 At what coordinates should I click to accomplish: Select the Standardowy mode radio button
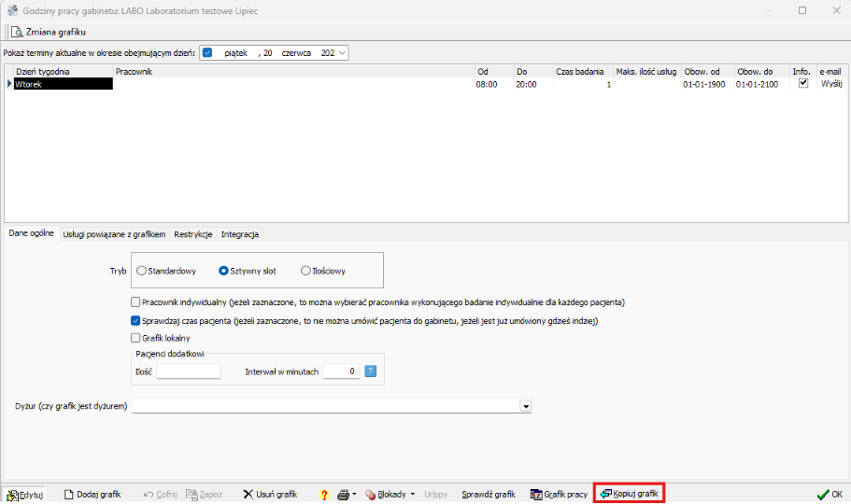(142, 271)
